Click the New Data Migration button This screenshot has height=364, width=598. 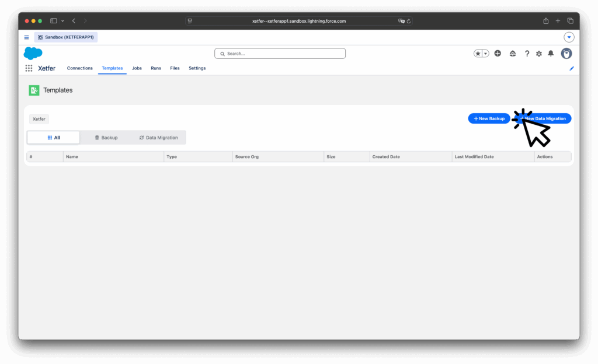pos(543,119)
